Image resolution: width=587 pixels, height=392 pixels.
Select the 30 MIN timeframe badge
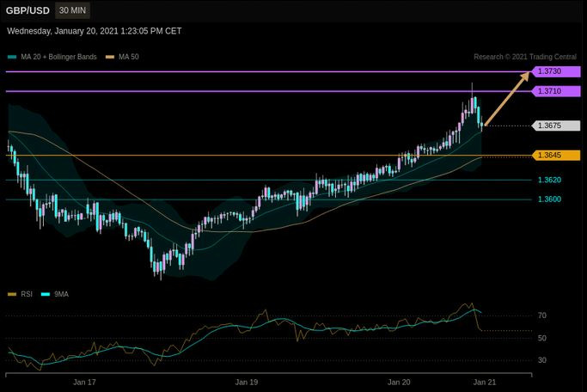click(73, 10)
